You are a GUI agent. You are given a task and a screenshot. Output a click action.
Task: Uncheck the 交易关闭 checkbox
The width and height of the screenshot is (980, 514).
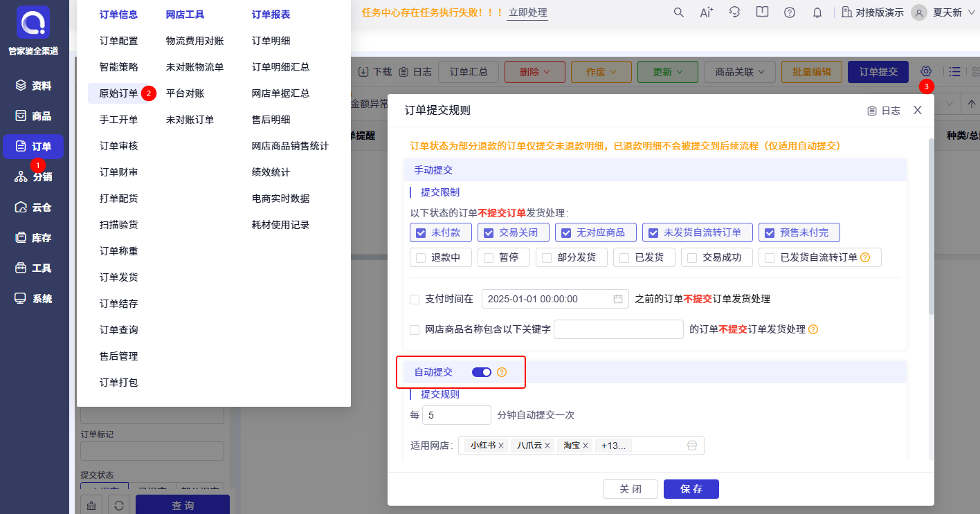coord(489,232)
